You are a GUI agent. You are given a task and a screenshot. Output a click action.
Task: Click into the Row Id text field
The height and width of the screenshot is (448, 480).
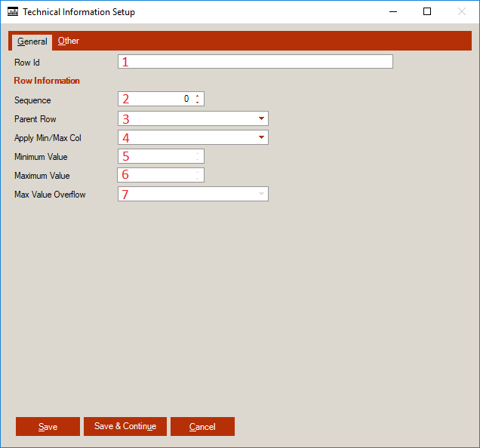point(255,62)
